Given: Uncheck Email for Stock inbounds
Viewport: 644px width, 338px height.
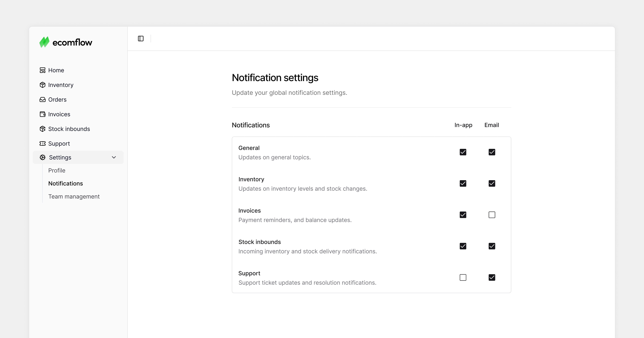Looking at the screenshot, I should 492,246.
